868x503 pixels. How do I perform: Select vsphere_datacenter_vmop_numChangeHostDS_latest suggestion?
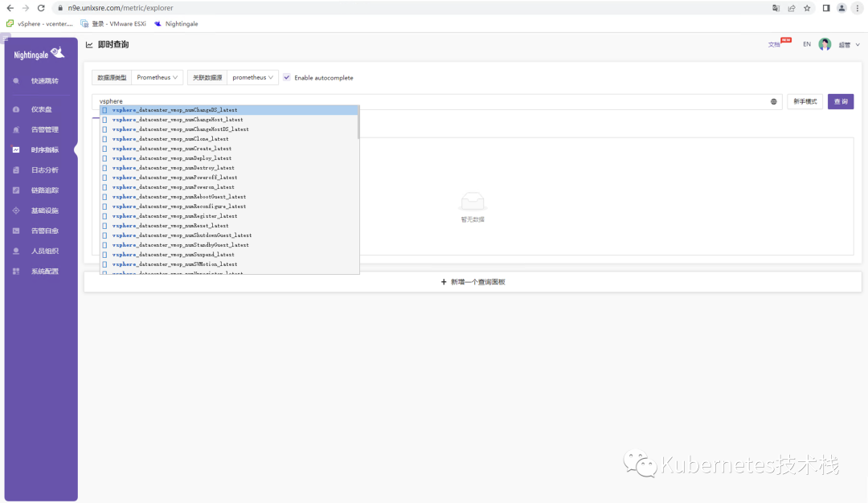(x=228, y=129)
